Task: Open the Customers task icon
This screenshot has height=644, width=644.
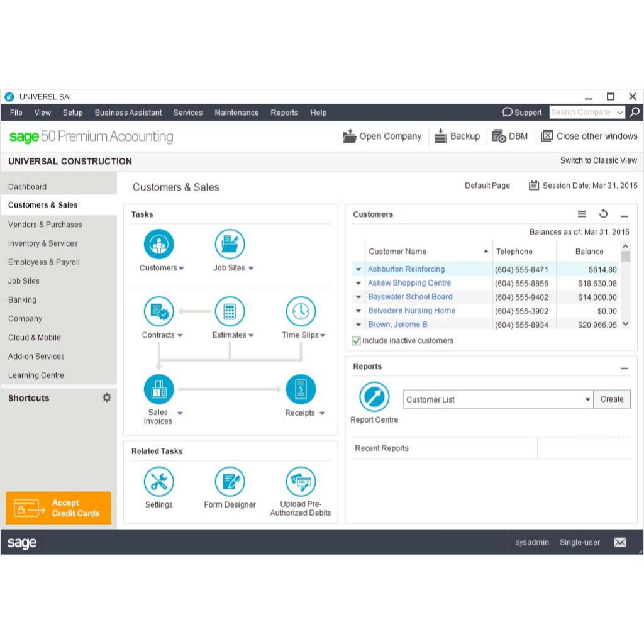Action: point(158,244)
